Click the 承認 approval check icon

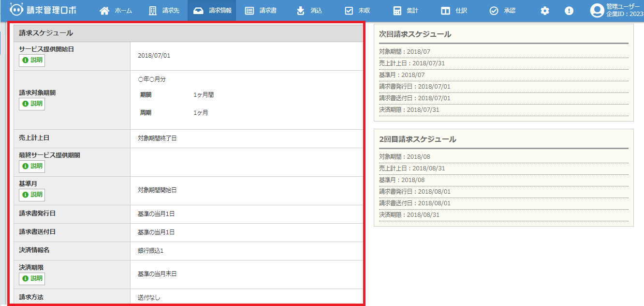[x=494, y=11]
